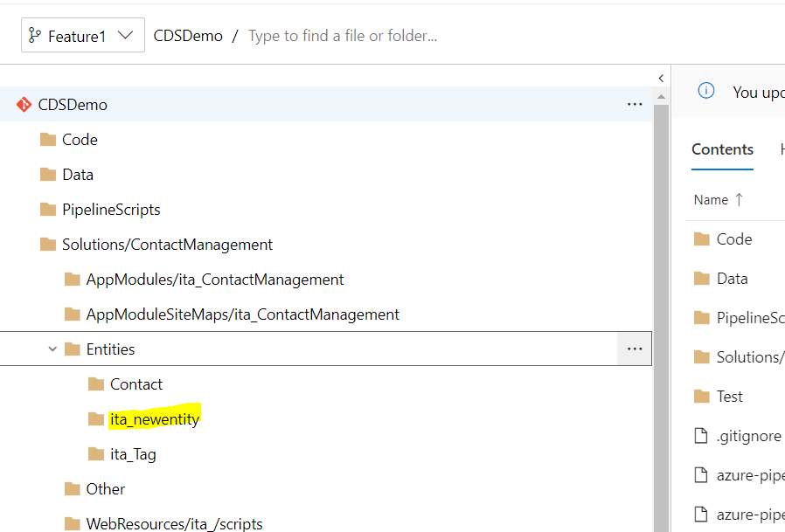This screenshot has height=532, width=785.
Task: Open the Code folder in tree
Action: coord(80,139)
